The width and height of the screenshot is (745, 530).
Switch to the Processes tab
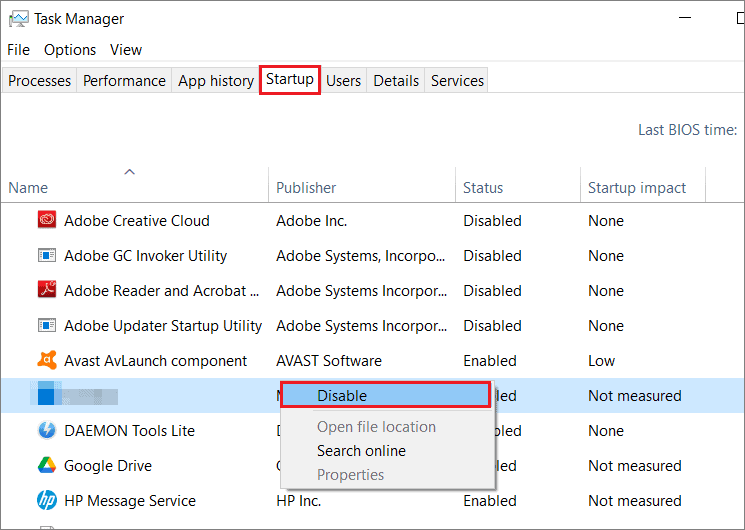(x=39, y=81)
